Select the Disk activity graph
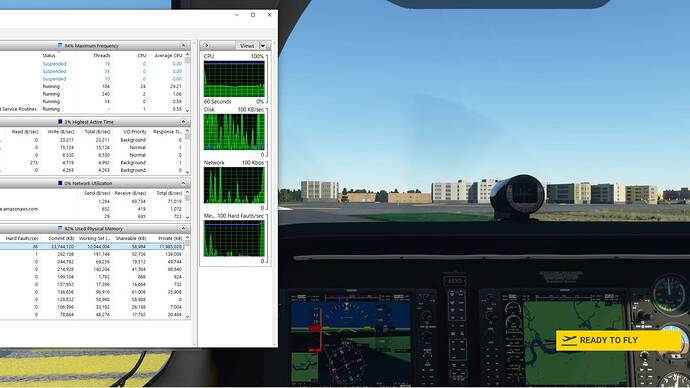Viewport: 690px width, 388px height. (234, 132)
